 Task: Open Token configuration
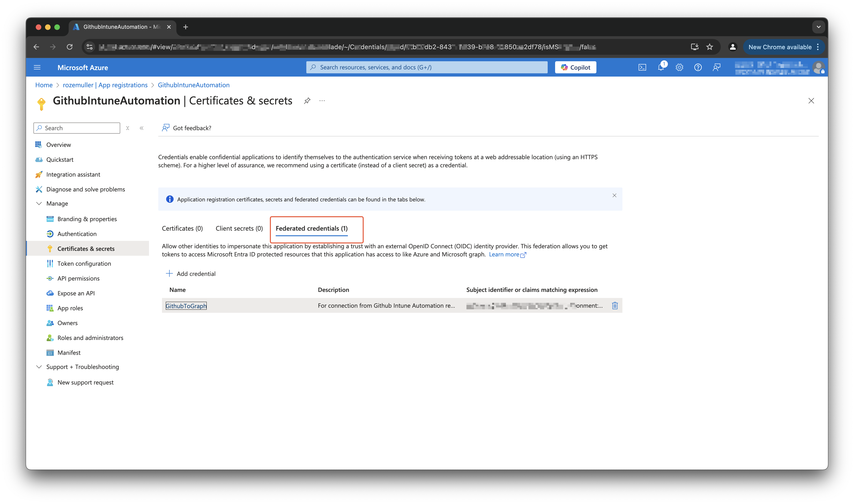pos(84,264)
